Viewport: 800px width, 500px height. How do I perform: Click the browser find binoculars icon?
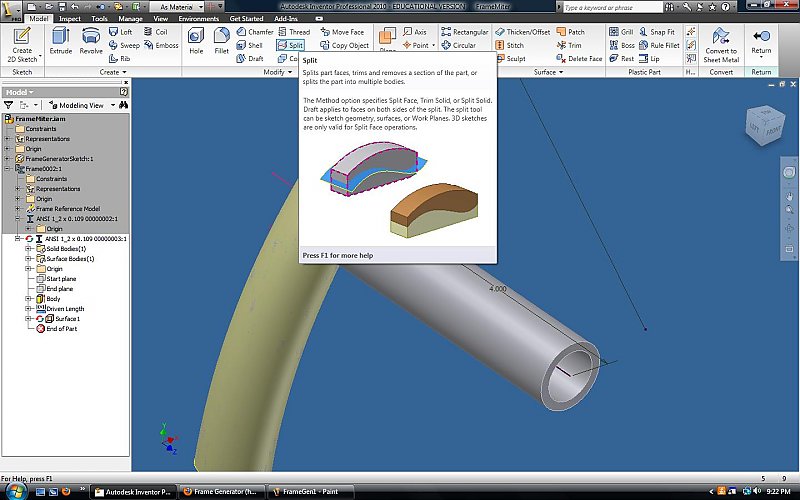tap(123, 105)
